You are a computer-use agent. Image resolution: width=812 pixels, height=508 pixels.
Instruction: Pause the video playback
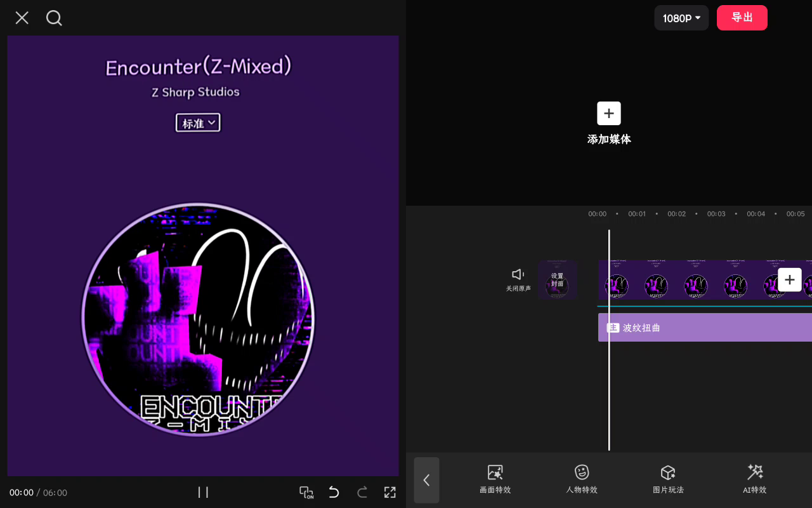[203, 492]
